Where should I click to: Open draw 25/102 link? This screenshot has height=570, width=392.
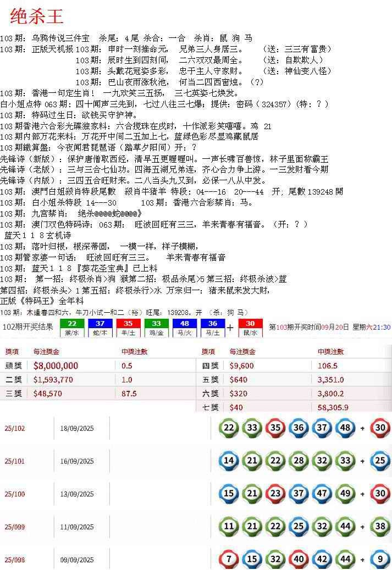click(x=15, y=428)
